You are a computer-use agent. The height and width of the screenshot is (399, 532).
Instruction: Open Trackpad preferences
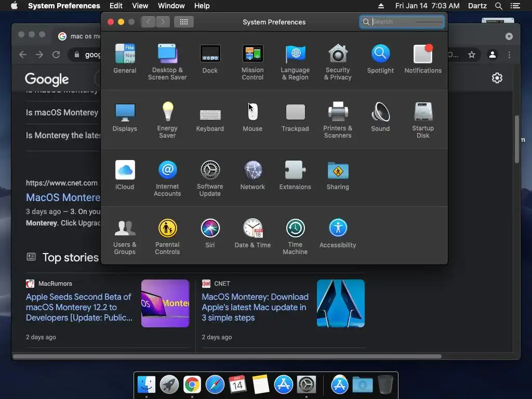(x=295, y=117)
